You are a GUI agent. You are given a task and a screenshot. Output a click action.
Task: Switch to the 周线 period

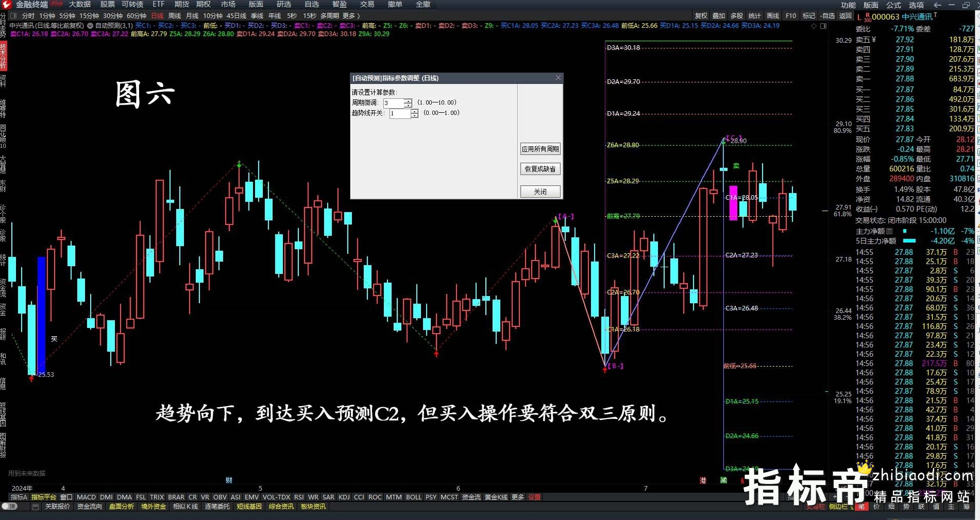[175, 16]
